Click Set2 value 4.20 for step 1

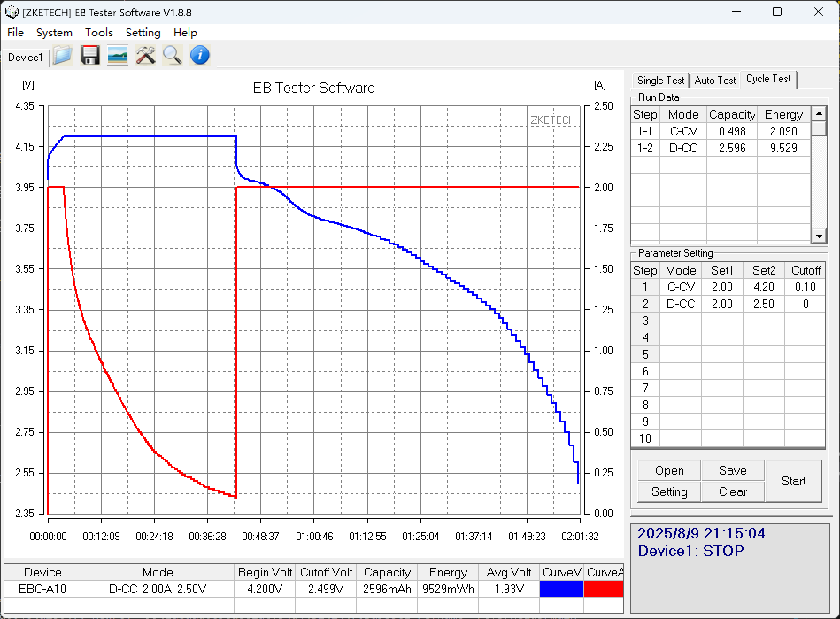point(764,287)
